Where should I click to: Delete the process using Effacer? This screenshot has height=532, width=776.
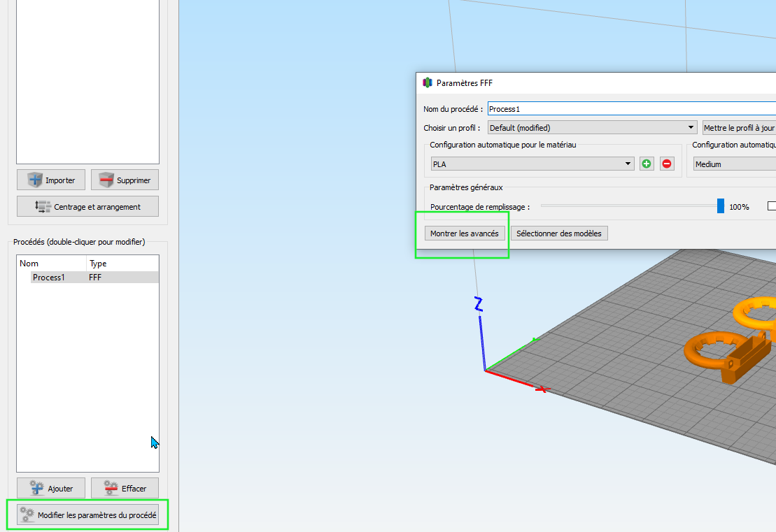point(125,489)
